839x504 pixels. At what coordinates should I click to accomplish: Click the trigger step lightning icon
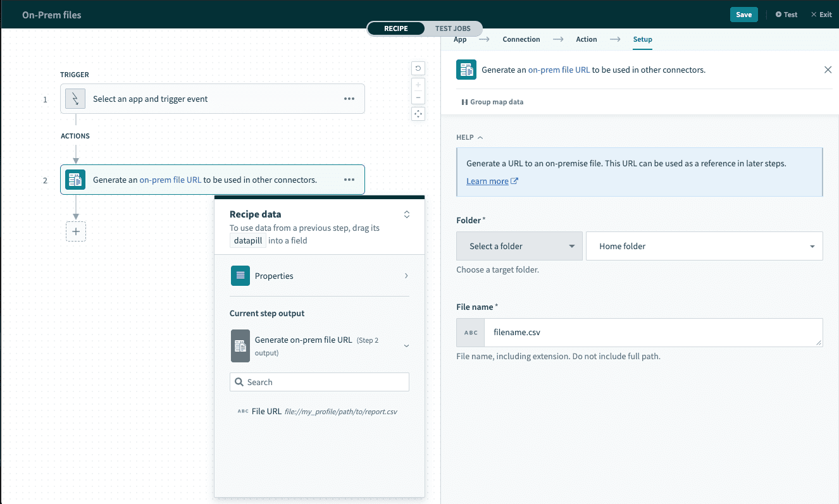pos(75,99)
